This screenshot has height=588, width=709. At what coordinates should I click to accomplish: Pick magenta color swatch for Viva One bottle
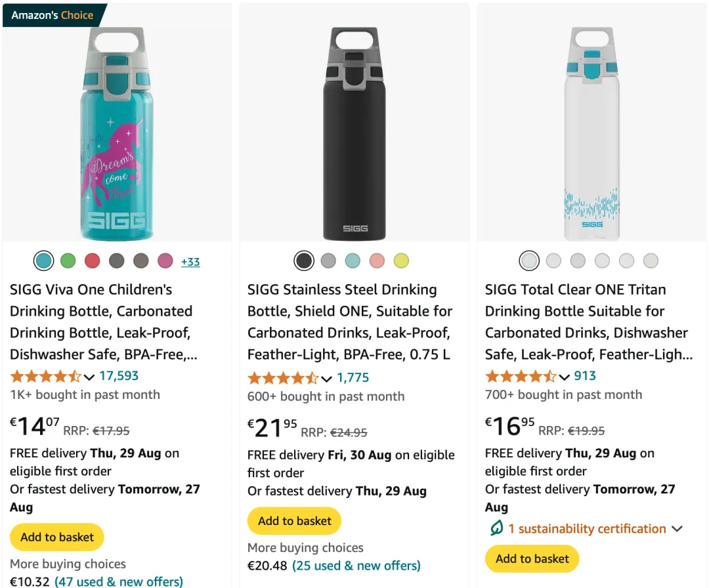(165, 261)
